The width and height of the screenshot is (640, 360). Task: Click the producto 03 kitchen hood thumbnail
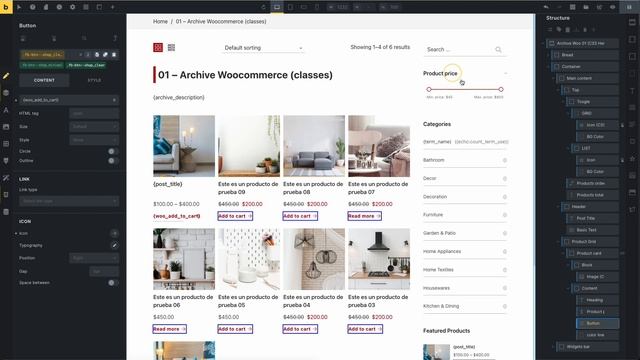pos(379,259)
